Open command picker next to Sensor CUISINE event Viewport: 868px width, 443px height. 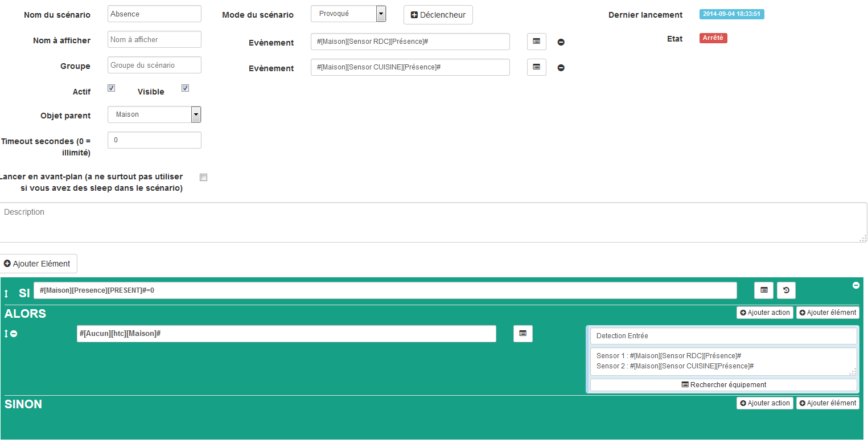pos(536,67)
